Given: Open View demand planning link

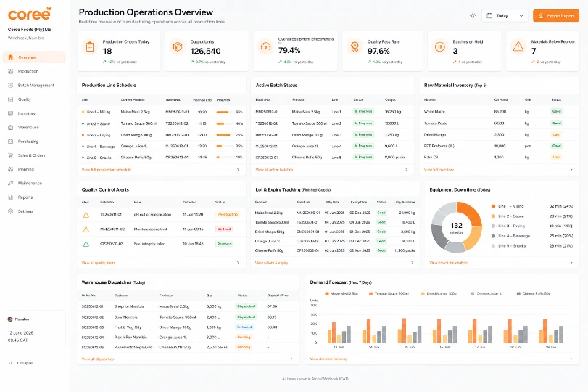Looking at the screenshot, I should (328, 359).
